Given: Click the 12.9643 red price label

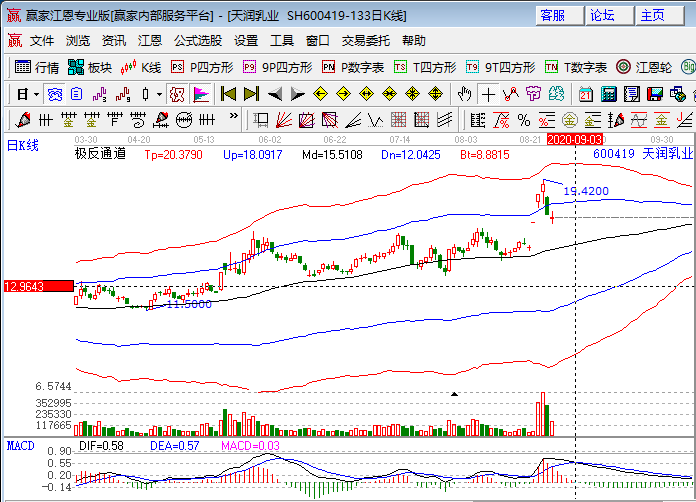Looking at the screenshot, I should pyautogui.click(x=39, y=286).
